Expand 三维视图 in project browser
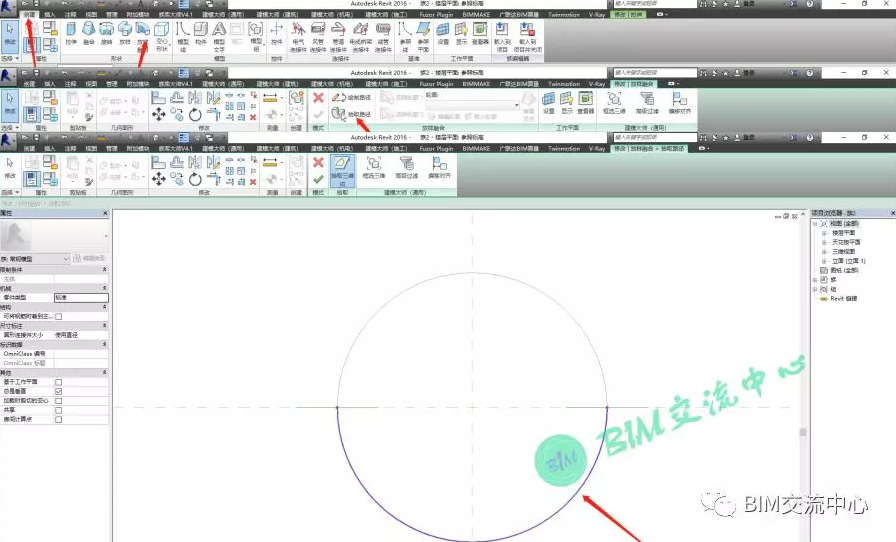Image resolution: width=896 pixels, height=542 pixels. coord(824,252)
